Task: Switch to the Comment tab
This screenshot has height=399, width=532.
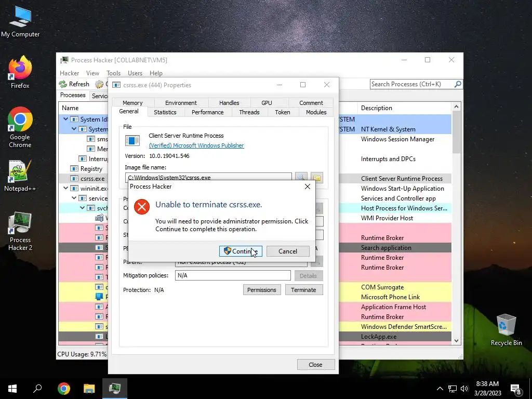Action: click(311, 102)
